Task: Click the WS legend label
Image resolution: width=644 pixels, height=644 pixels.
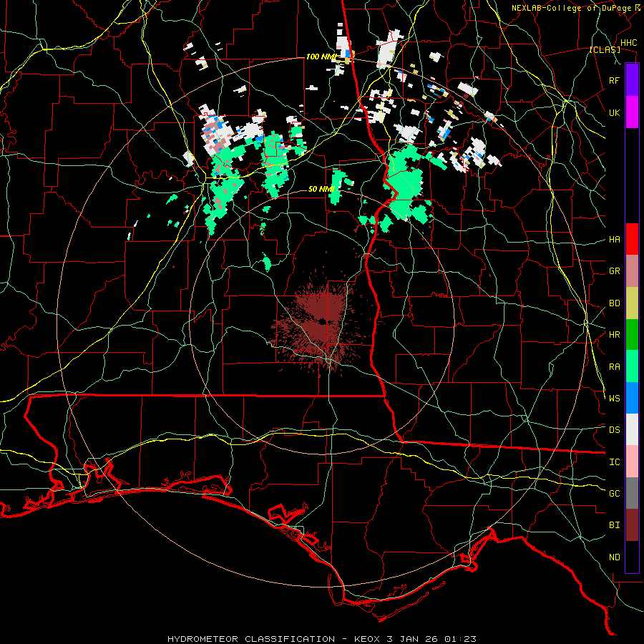Action: click(615, 399)
